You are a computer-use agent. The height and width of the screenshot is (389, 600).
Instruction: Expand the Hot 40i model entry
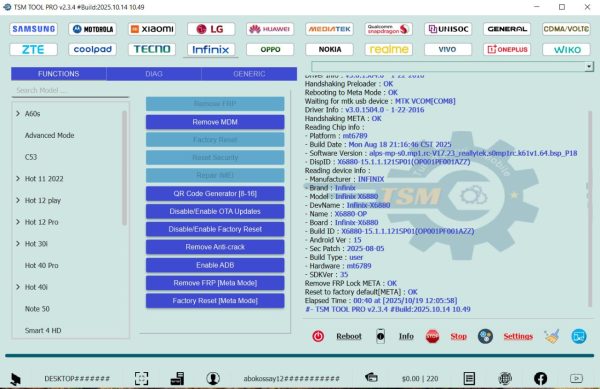18,287
